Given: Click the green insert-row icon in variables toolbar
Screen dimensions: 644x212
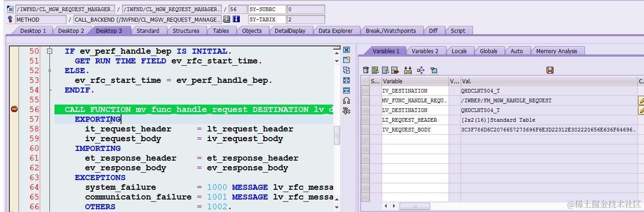Looking at the screenshot, I should coord(375,70).
